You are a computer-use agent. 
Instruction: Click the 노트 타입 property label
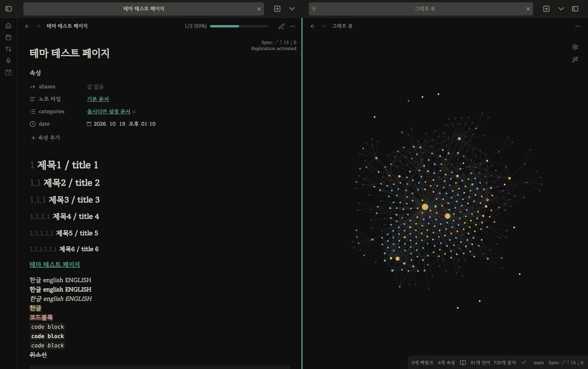click(x=50, y=99)
